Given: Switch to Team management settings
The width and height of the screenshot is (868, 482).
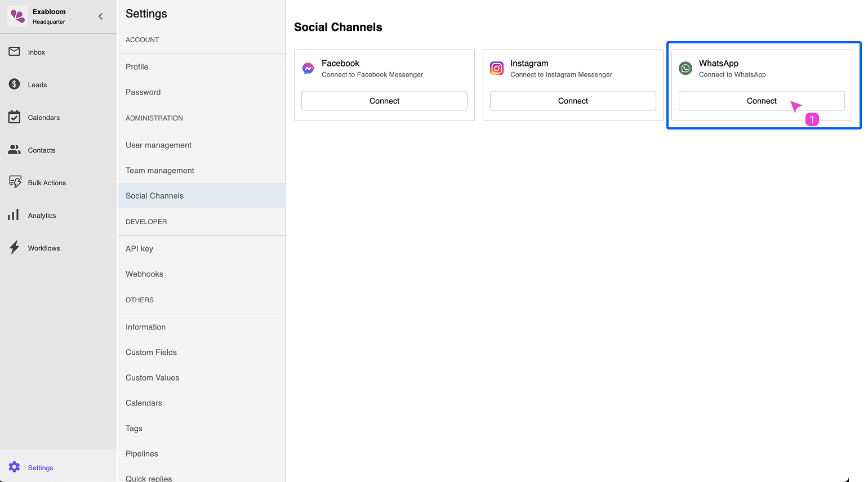Looking at the screenshot, I should [159, 170].
